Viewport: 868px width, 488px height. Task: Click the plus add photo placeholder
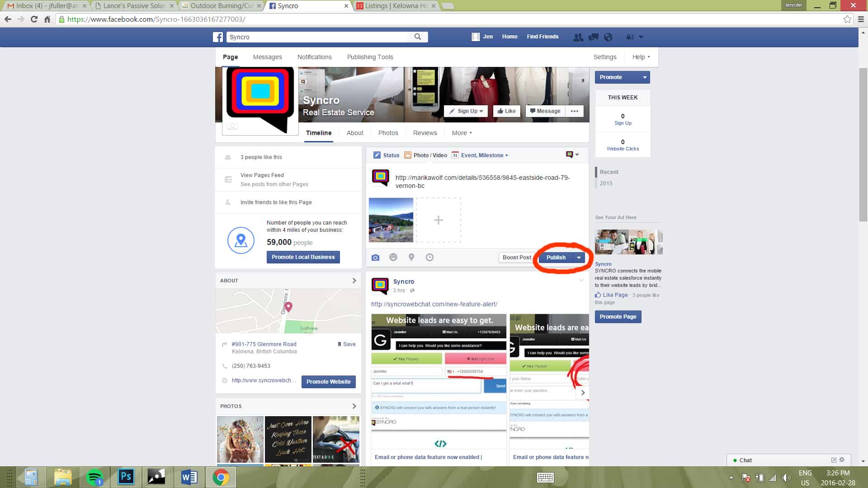[x=438, y=220]
